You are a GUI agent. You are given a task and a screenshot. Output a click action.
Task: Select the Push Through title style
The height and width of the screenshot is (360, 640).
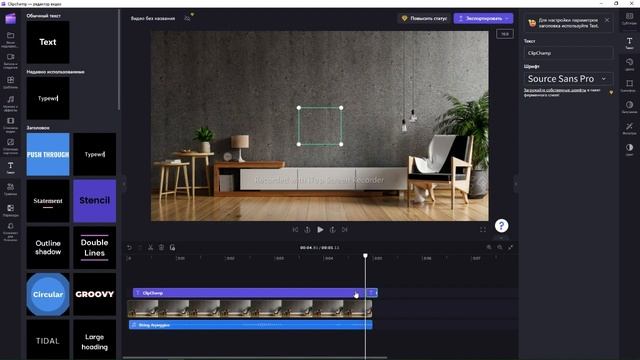(x=48, y=154)
